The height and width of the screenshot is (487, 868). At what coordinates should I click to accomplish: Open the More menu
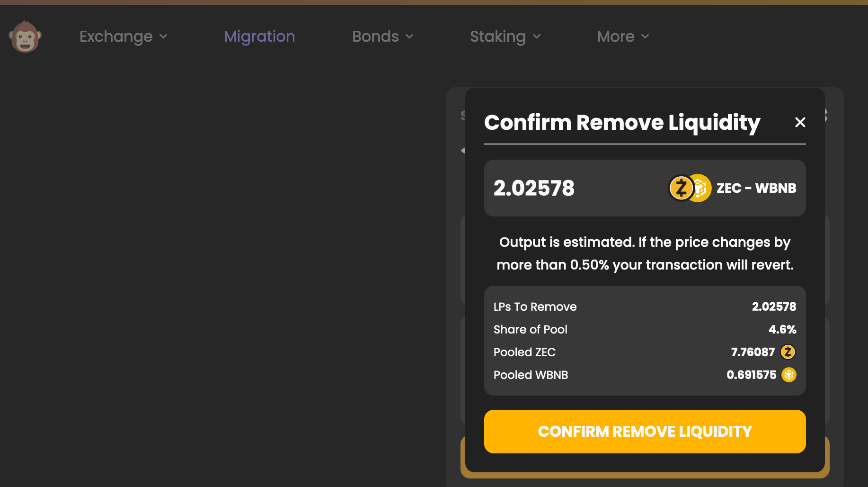click(x=622, y=36)
